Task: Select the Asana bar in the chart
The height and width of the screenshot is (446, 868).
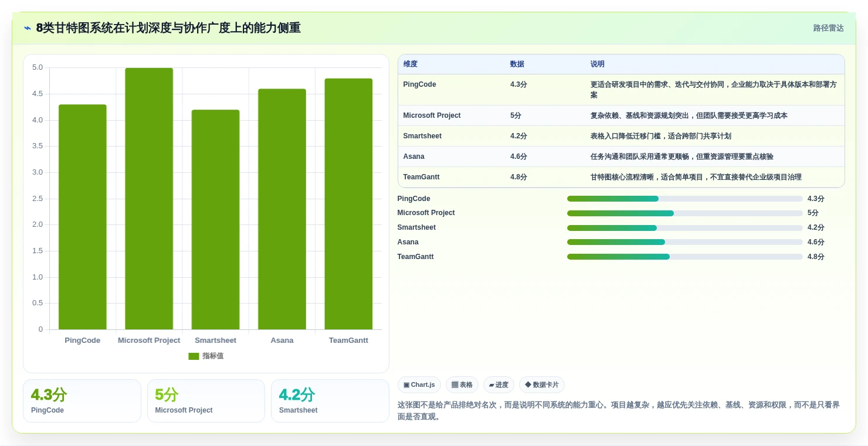Action: 282,209
